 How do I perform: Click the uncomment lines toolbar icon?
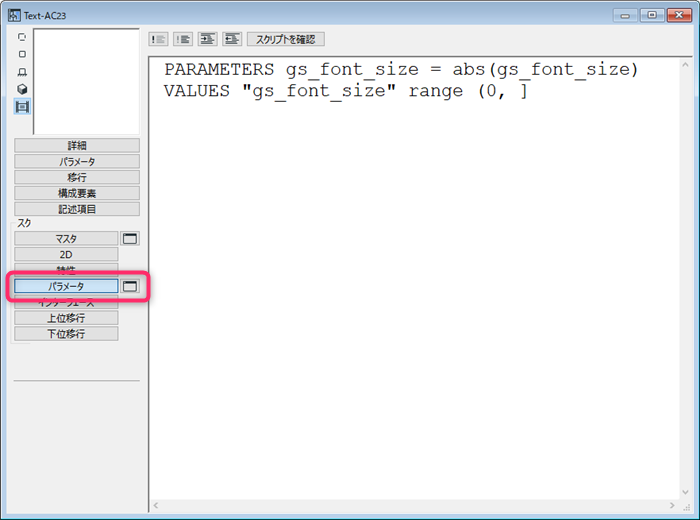183,39
